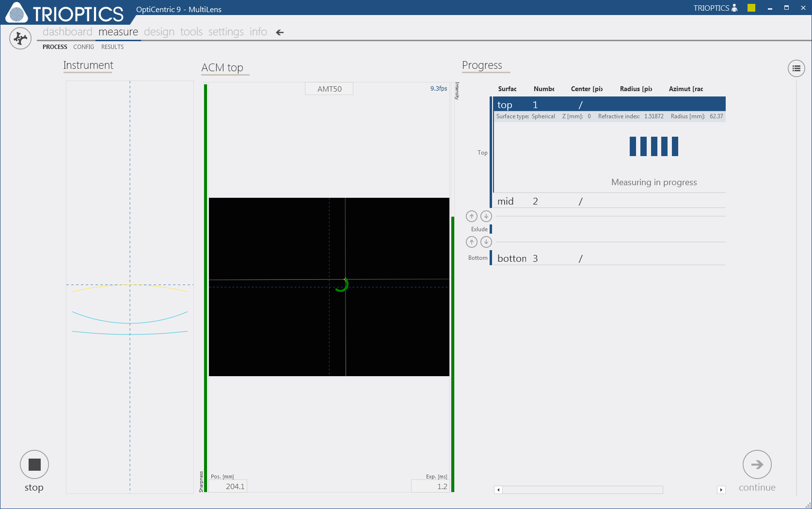
Task: Open the settings menu
Action: click(x=226, y=32)
